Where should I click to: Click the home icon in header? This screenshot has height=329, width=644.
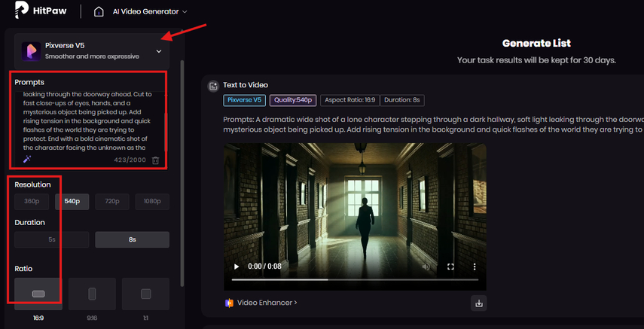click(99, 11)
